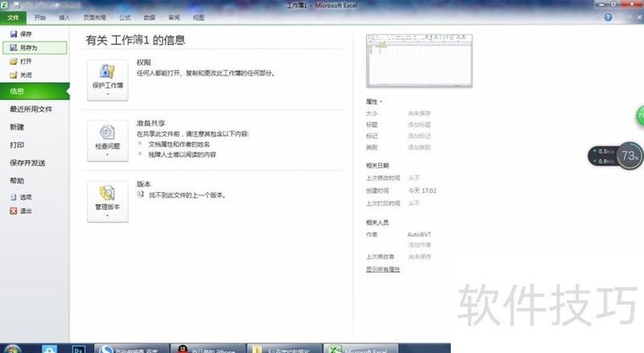Viewport: 644px width, 353px height.
Task: Open the 管理版本 dropdown button
Action: pos(108,201)
